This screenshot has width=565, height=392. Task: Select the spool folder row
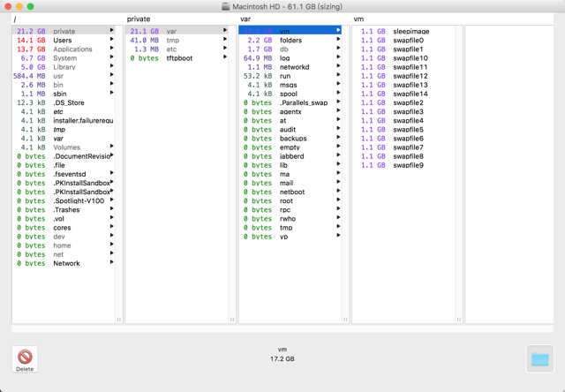pyautogui.click(x=290, y=94)
